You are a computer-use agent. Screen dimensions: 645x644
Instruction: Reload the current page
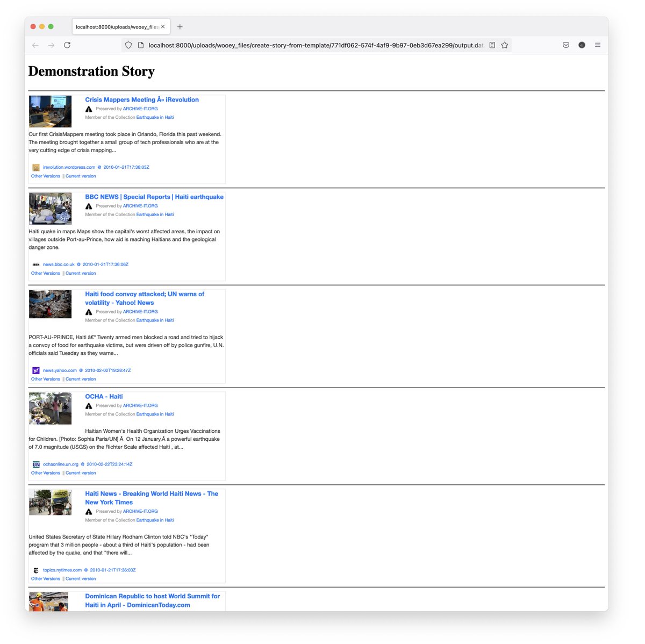click(67, 45)
